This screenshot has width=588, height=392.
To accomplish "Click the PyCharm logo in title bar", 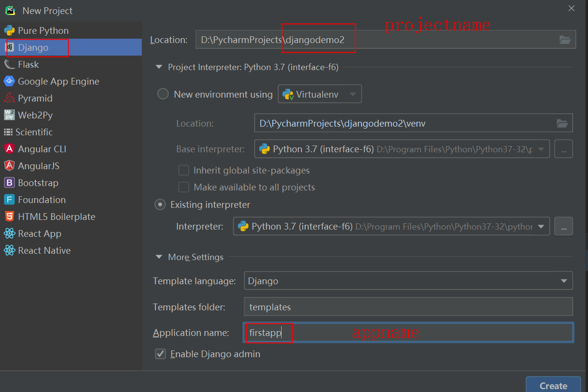I will coord(10,10).
